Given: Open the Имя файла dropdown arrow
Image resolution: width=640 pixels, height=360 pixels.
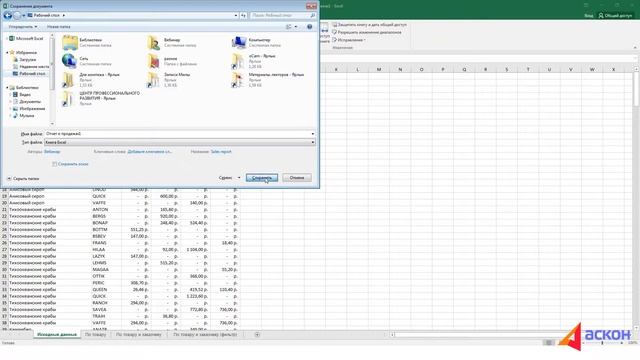Looking at the screenshot, I should pyautogui.click(x=313, y=134).
